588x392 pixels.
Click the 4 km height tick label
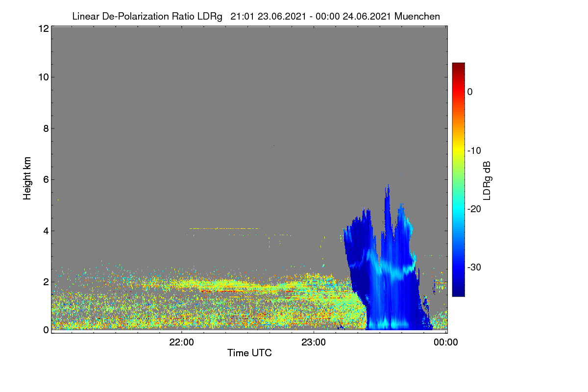pos(45,230)
